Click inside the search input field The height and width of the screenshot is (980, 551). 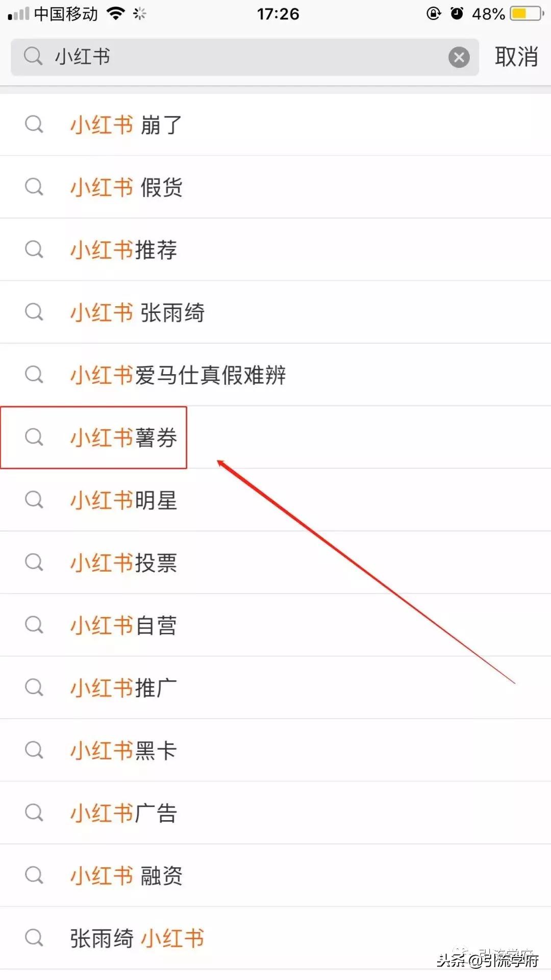coord(204,57)
